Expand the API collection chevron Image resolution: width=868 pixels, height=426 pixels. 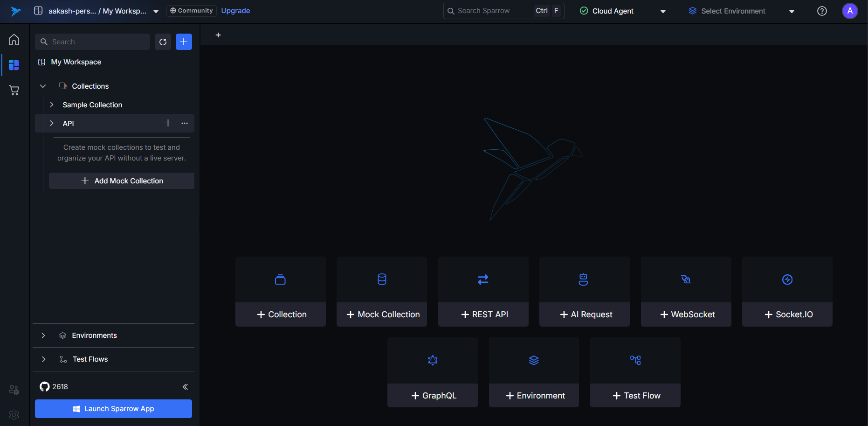pyautogui.click(x=52, y=123)
